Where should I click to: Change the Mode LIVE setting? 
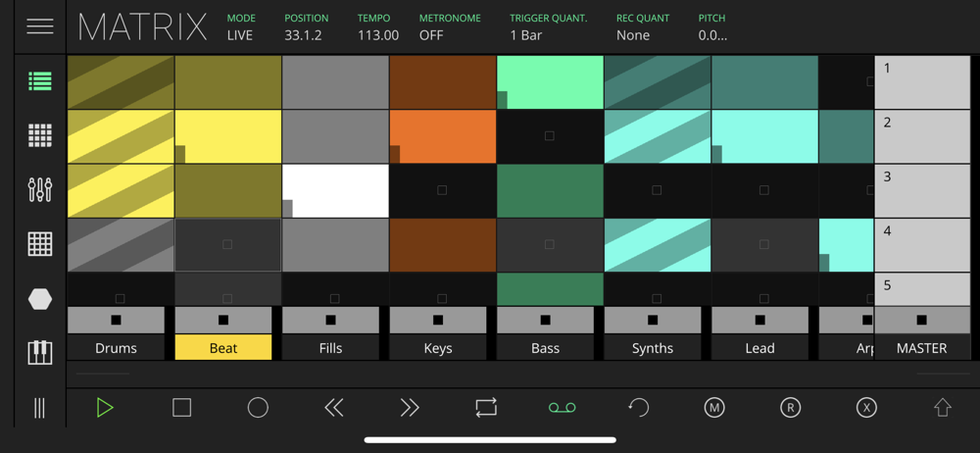point(241,27)
